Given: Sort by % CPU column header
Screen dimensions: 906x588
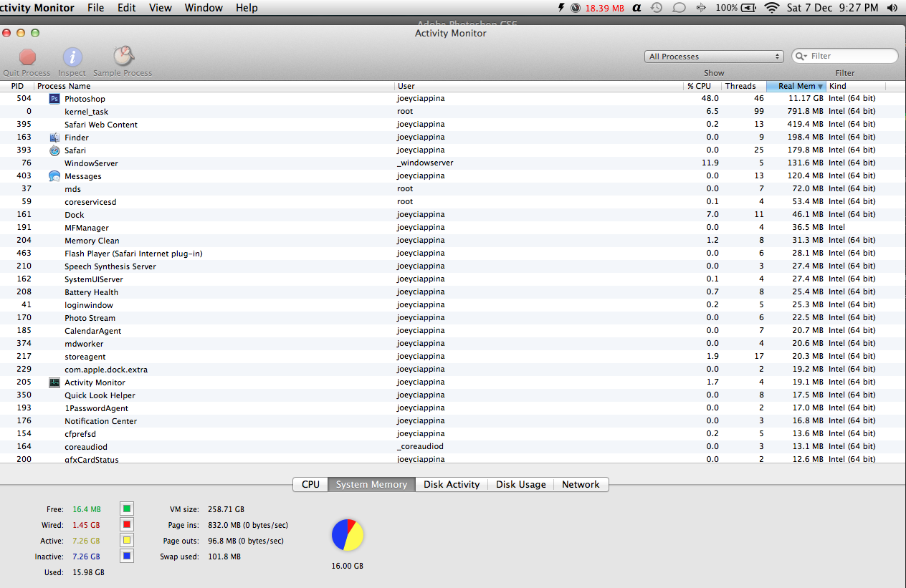Looking at the screenshot, I should tap(703, 86).
